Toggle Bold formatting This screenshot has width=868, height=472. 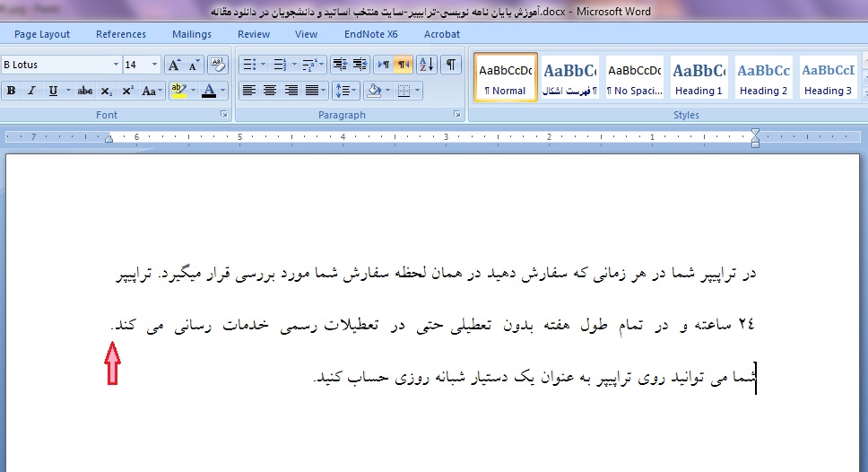pos(11,91)
